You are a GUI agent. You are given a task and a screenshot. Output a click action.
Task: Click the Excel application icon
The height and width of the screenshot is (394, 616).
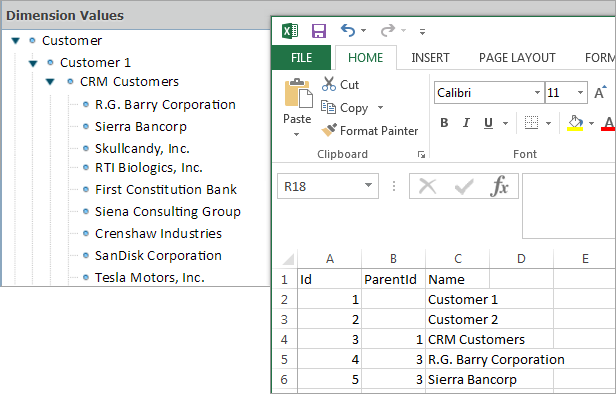point(290,31)
